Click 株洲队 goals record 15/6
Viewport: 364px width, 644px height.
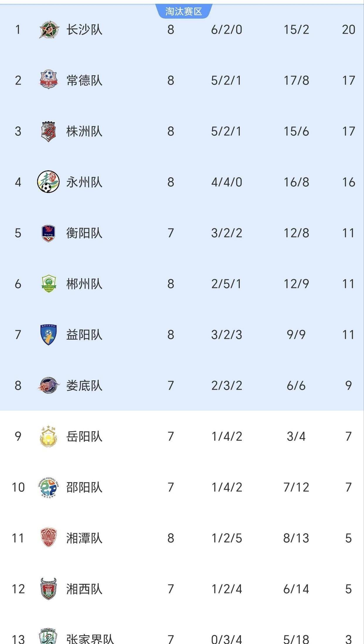tap(296, 131)
